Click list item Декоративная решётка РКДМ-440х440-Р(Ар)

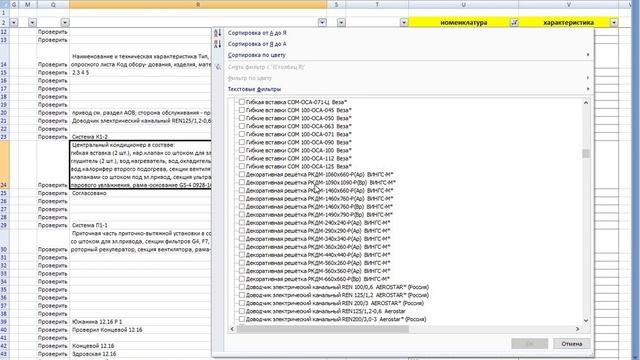[x=318, y=255]
